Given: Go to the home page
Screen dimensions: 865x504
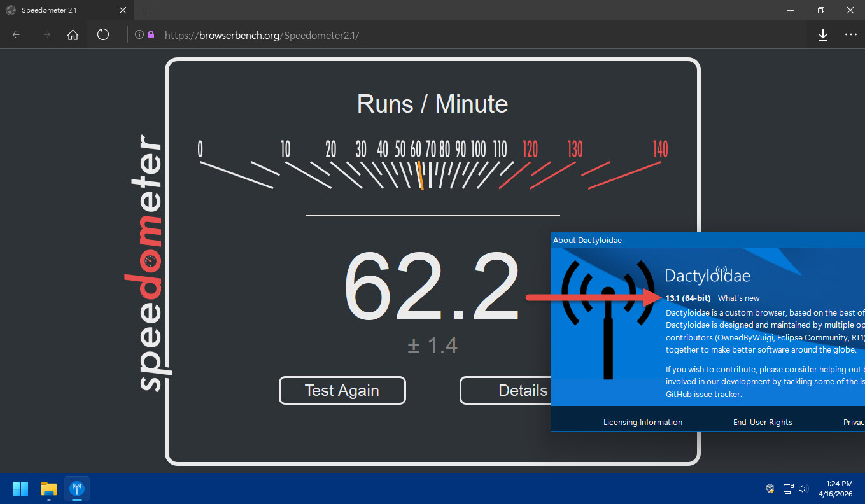Looking at the screenshot, I should [x=73, y=35].
